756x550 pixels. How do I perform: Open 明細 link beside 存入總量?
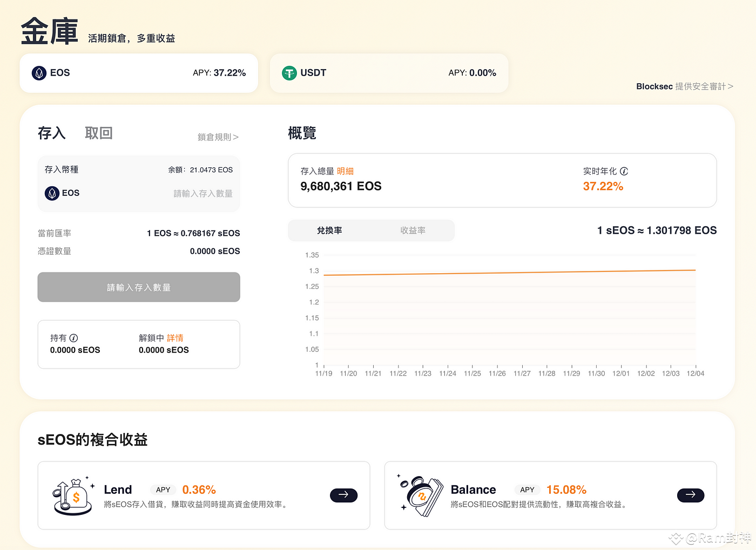(x=345, y=171)
